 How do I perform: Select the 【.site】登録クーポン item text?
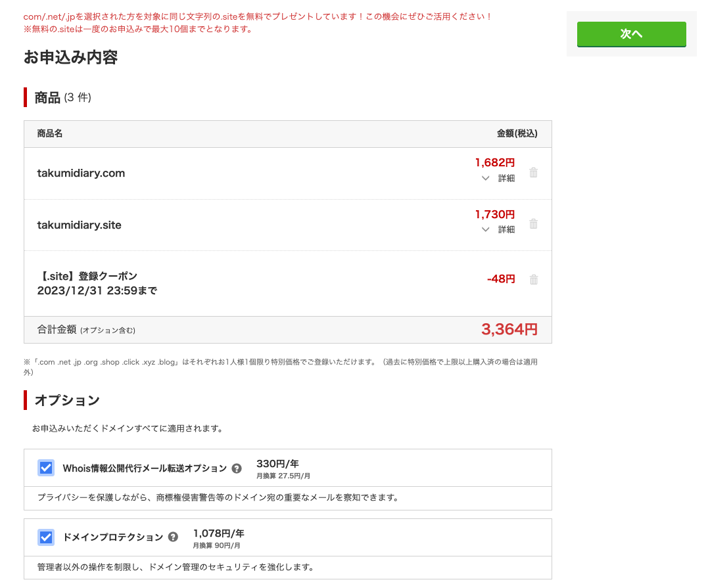pos(87,276)
